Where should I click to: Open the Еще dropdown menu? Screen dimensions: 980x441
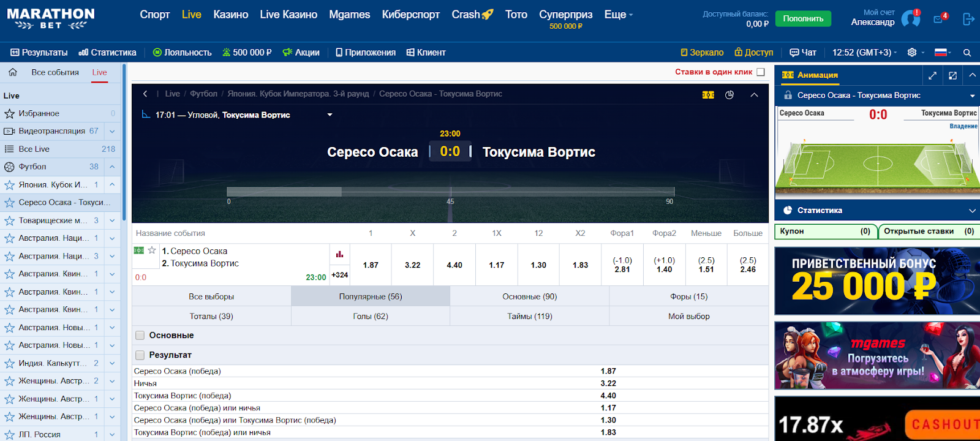tap(618, 14)
